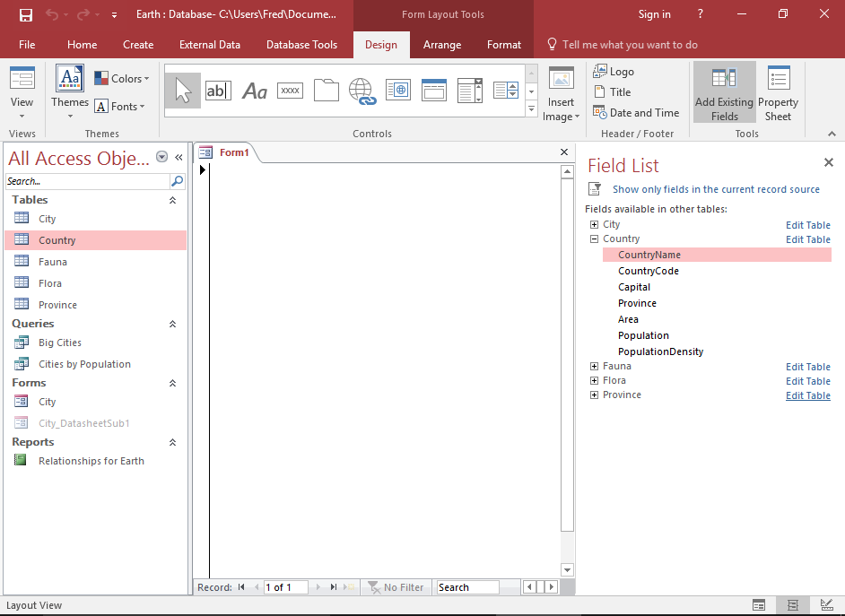The width and height of the screenshot is (845, 616).
Task: Click Edit Table next to Province
Action: tap(807, 395)
